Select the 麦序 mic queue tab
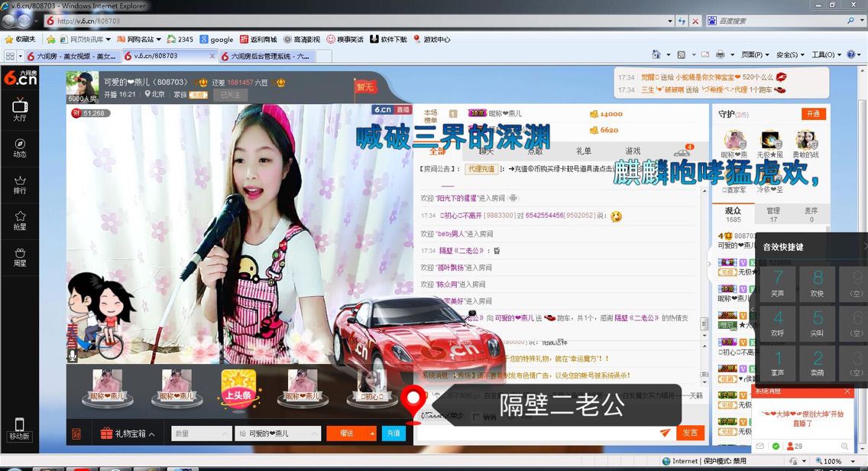This screenshot has width=868, height=471. tap(811, 214)
